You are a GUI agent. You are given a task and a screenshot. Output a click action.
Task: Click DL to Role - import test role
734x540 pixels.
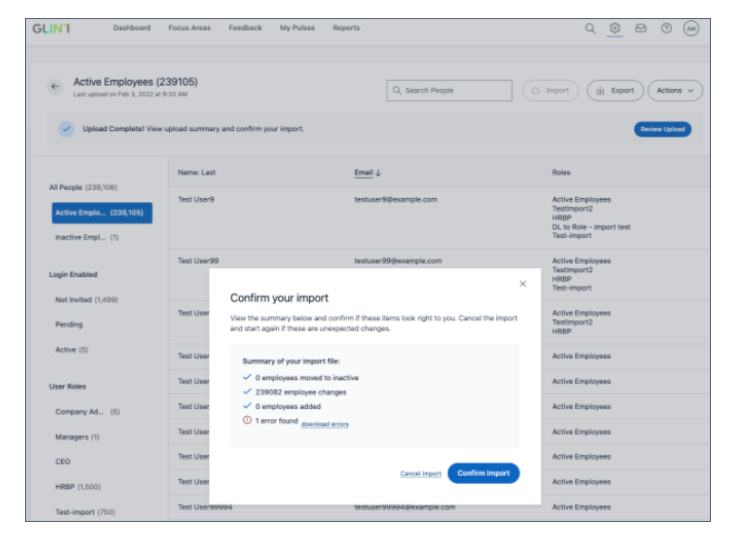[x=591, y=227]
